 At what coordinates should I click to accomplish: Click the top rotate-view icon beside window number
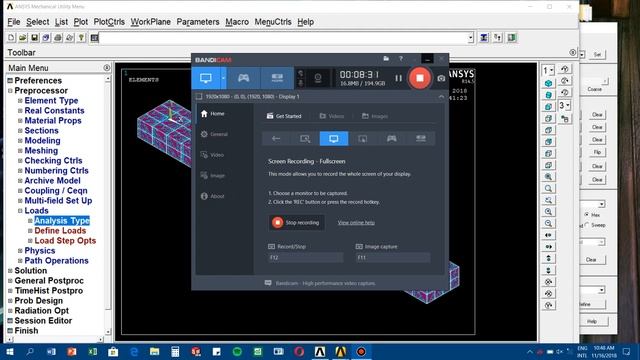coord(565,69)
